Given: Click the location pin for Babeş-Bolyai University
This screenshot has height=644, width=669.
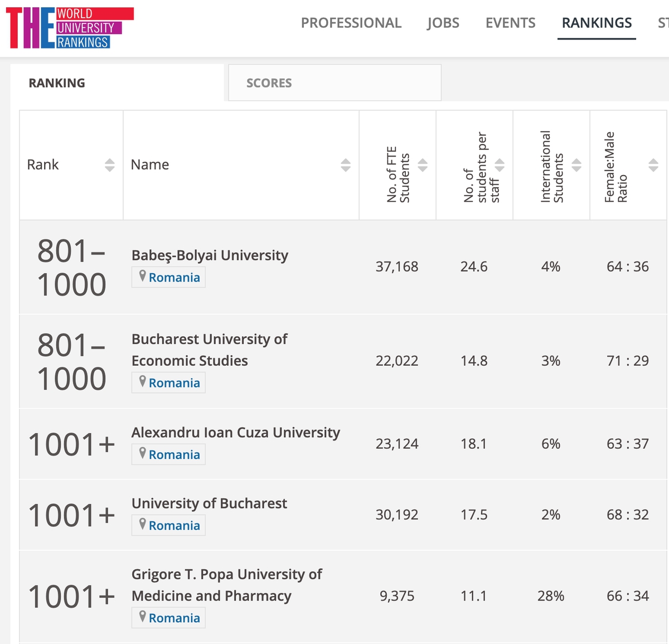Looking at the screenshot, I should pos(143,276).
